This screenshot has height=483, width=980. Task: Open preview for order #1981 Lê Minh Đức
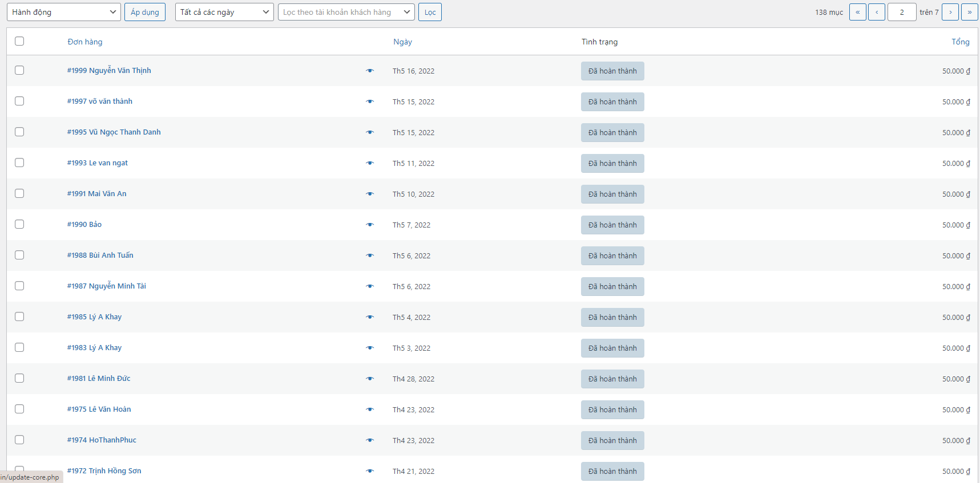point(370,379)
